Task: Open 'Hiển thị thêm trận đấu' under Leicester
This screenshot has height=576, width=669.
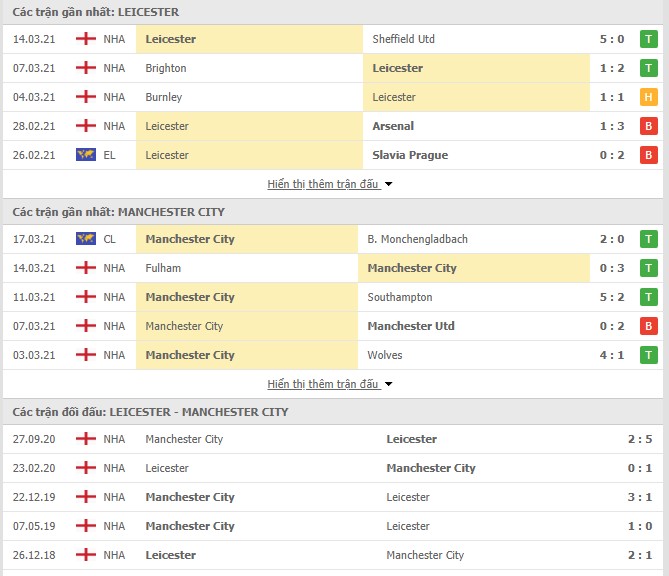Action: [323, 184]
